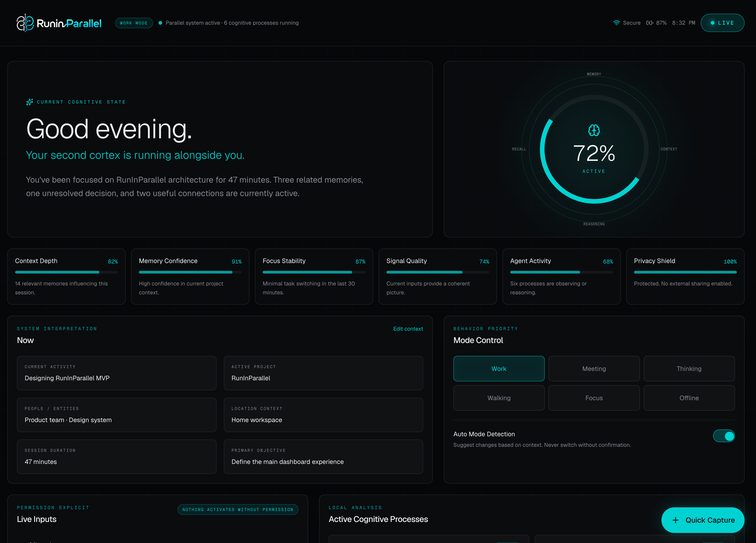Open the Primary Objective card
The width and height of the screenshot is (756, 543).
[x=323, y=457]
